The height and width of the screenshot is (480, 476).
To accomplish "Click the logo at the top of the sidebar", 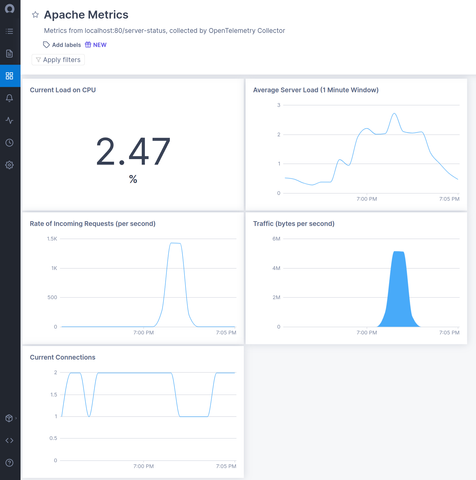I will [x=9, y=8].
